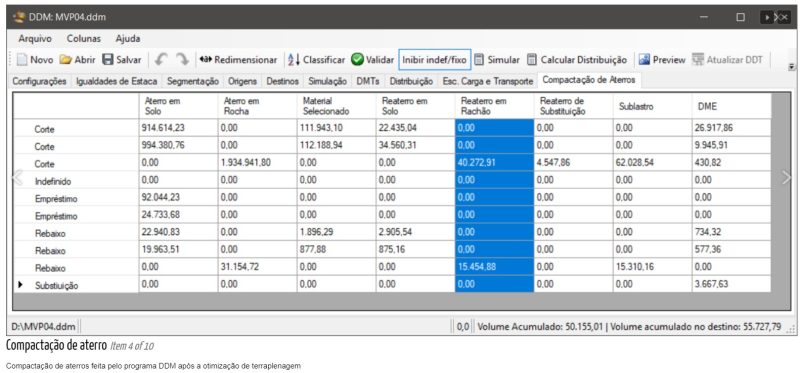Click the redo arrow icon
800x373 pixels.
pyautogui.click(x=182, y=60)
